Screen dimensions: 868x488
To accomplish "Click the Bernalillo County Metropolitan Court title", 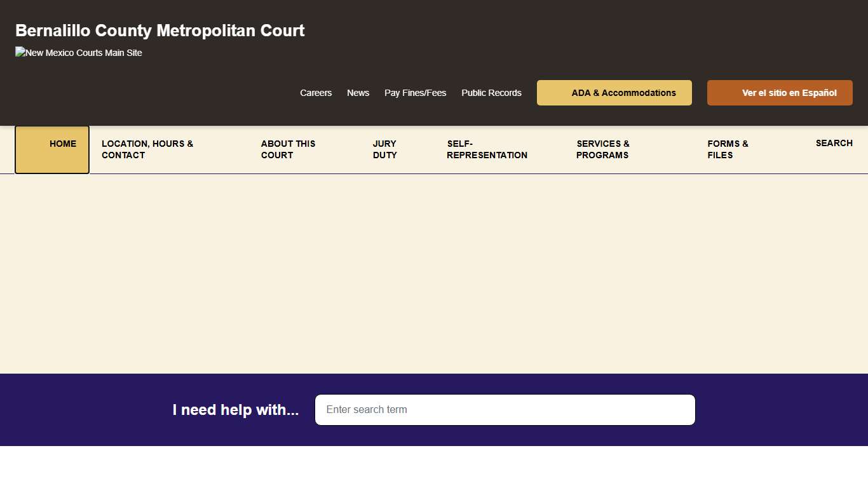I will [159, 30].
